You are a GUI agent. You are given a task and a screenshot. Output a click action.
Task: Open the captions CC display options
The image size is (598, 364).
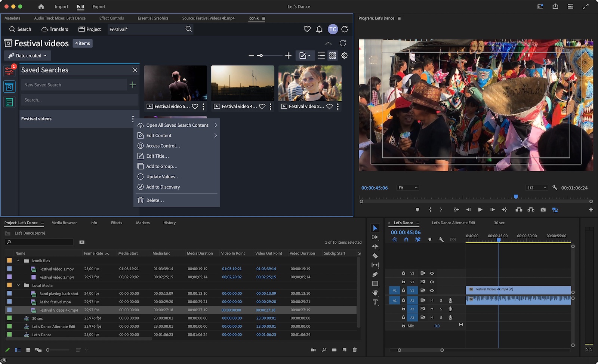tap(453, 240)
